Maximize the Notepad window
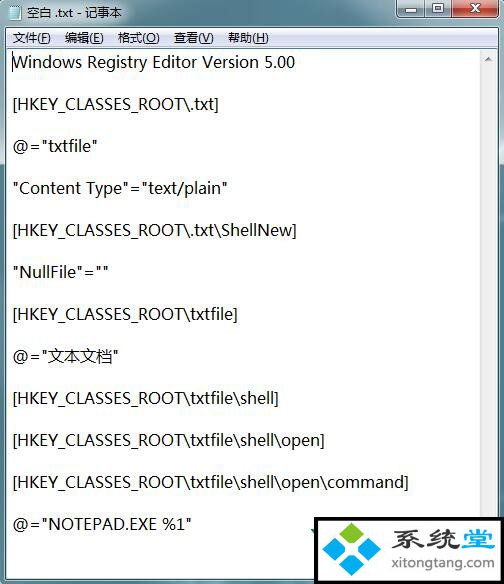Screen dimensions: 504x584 (438, 9)
